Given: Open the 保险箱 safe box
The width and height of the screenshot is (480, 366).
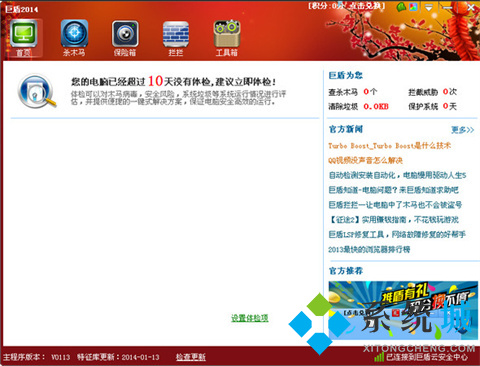Looking at the screenshot, I should [x=125, y=38].
